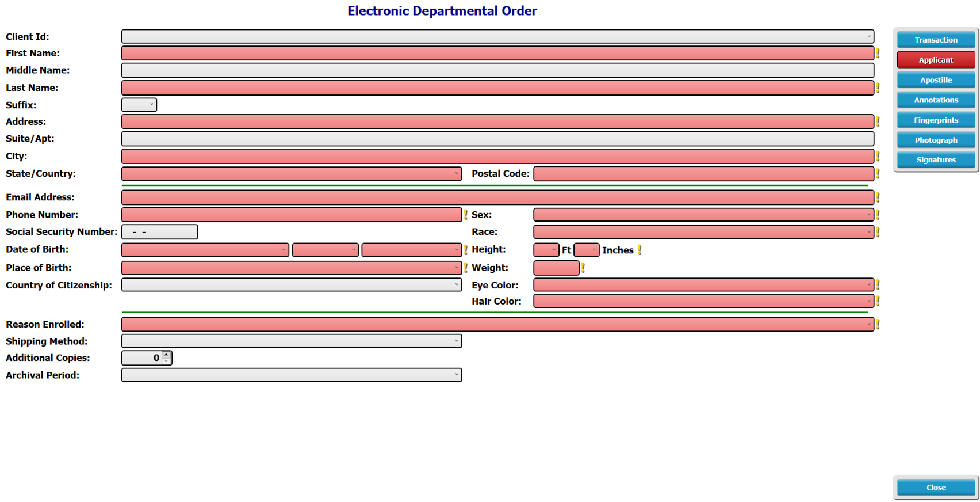
Task: Open the Shipping Method dropdown
Action: 292,341
